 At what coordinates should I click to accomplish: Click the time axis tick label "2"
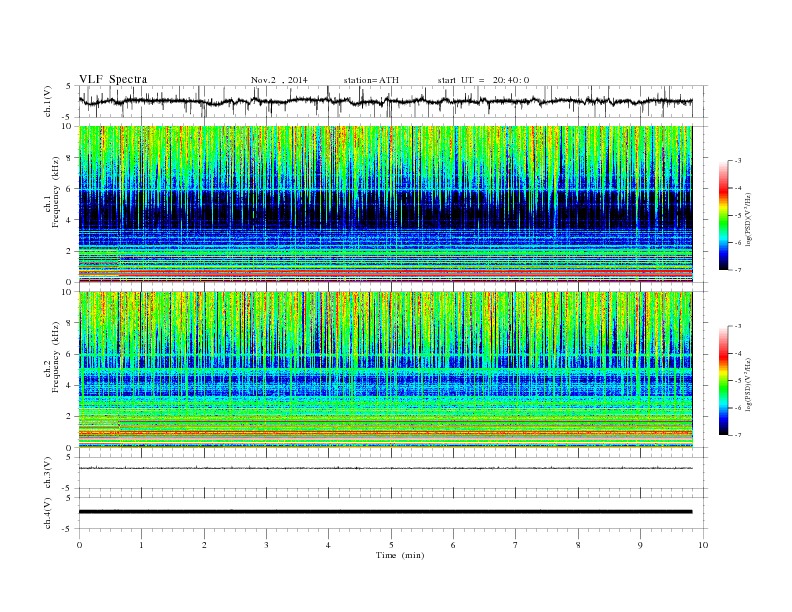click(x=204, y=545)
